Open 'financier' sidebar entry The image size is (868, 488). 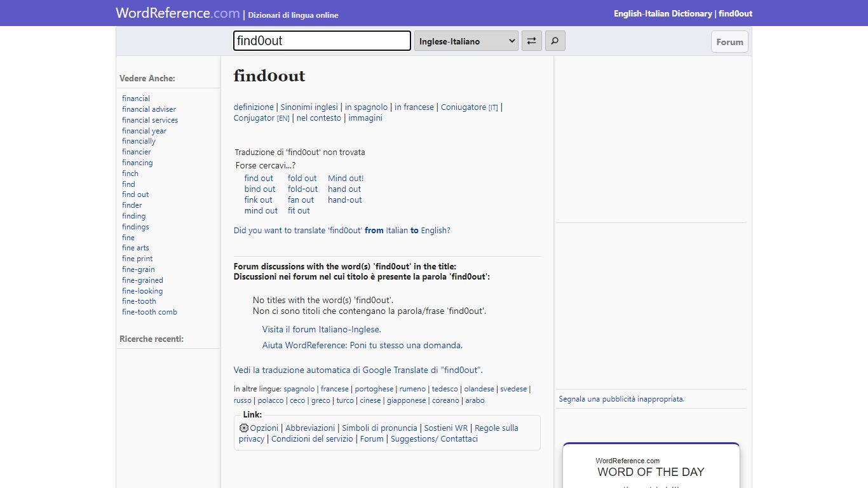point(137,152)
